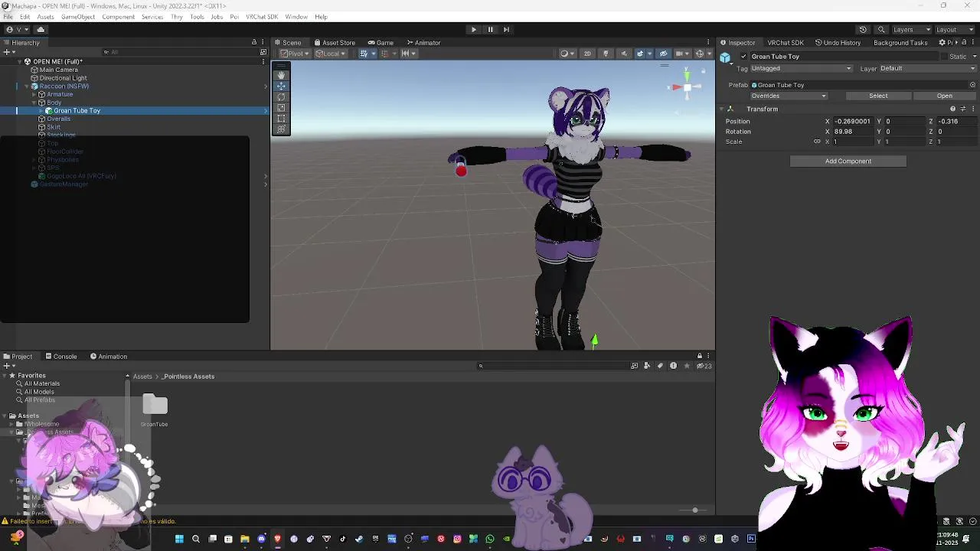Toggle scene lighting with the lightbulb icon
The image size is (980, 551).
pos(606,54)
